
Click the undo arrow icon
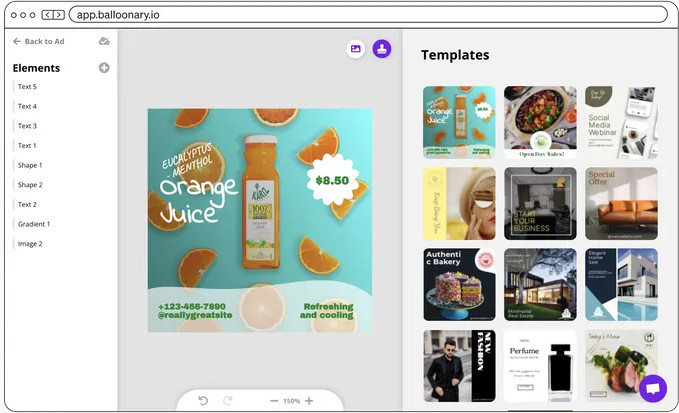203,400
